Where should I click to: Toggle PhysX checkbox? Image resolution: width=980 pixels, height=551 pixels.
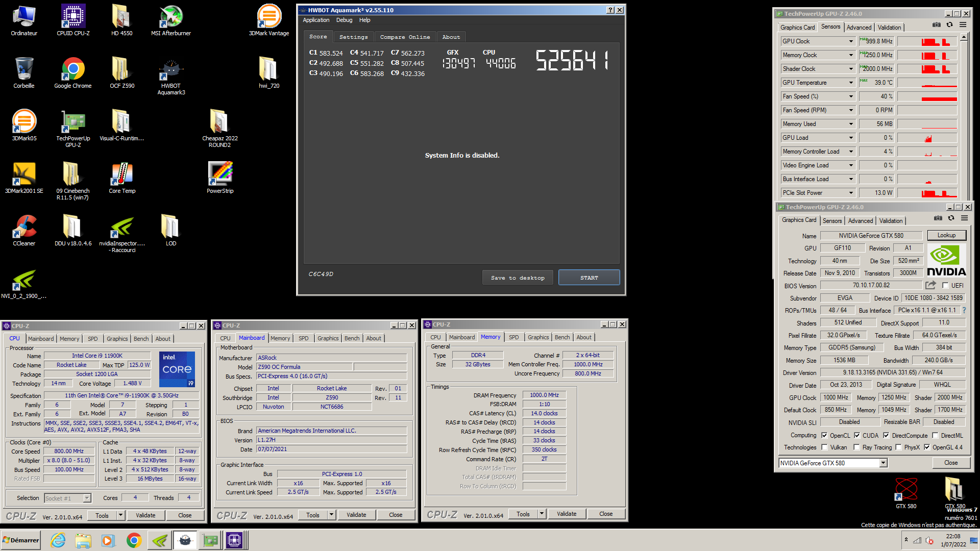(x=898, y=447)
